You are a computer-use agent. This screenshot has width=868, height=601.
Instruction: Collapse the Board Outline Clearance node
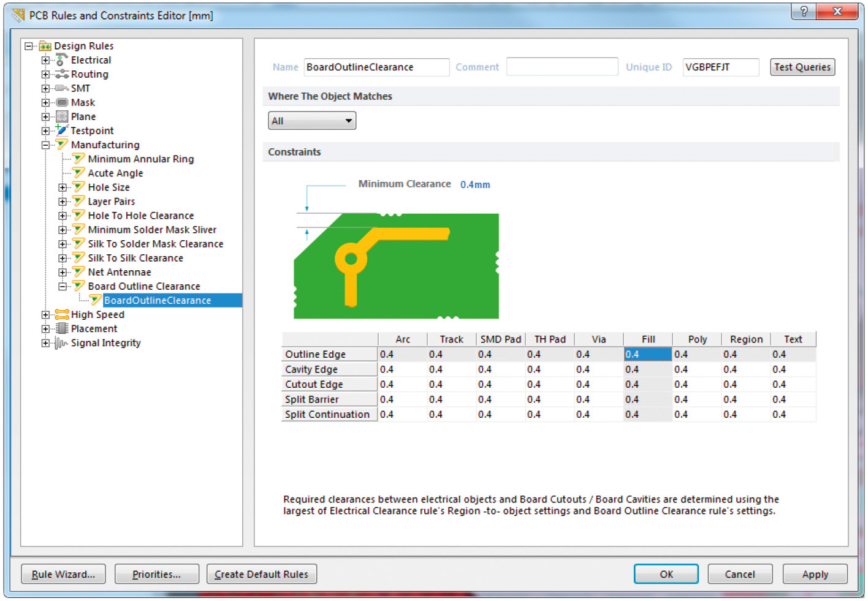[x=63, y=286]
